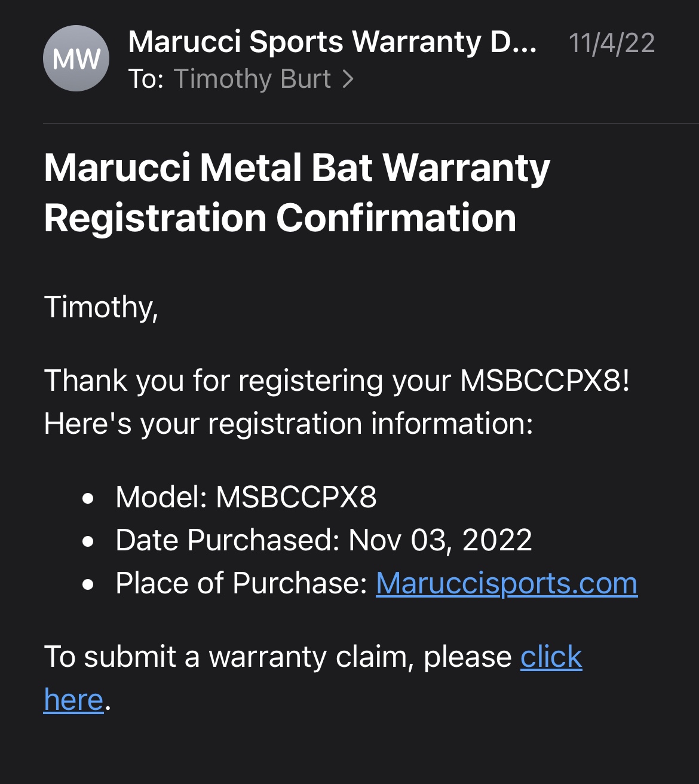The image size is (699, 784).
Task: Tap recipient name Timothy Burt
Action: click(x=252, y=79)
